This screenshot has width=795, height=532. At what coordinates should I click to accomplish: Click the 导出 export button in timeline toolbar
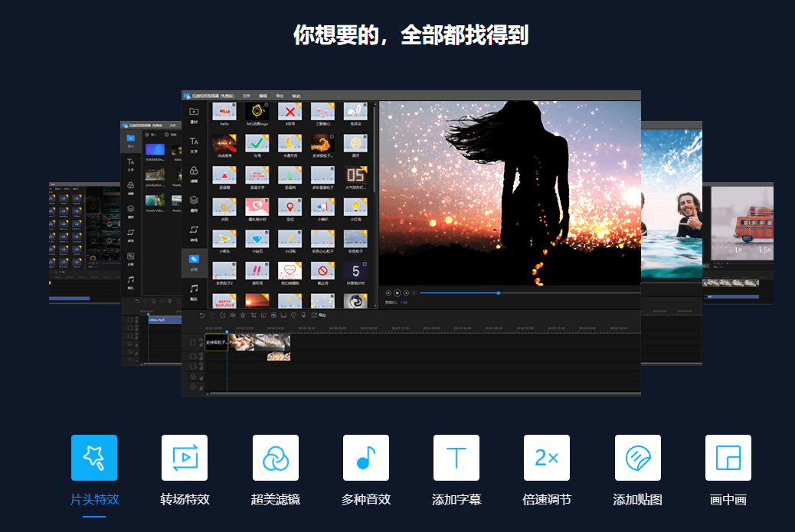[319, 315]
